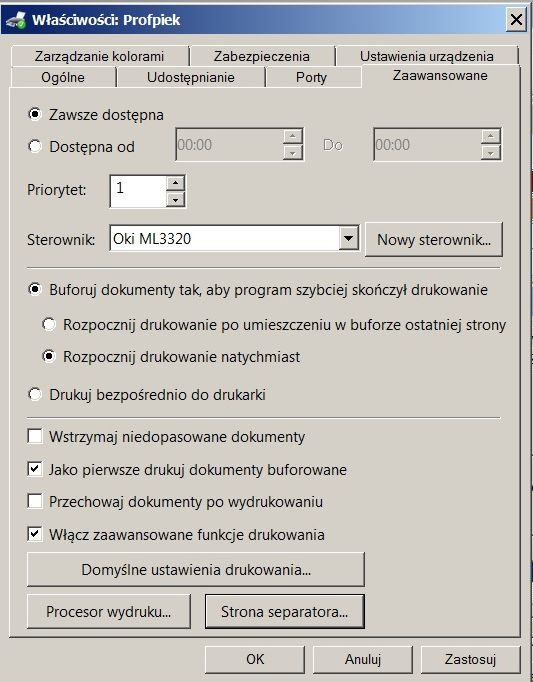Open Domyślne ustawienia drukowania
Screen dimensions: 533x682
(196, 569)
